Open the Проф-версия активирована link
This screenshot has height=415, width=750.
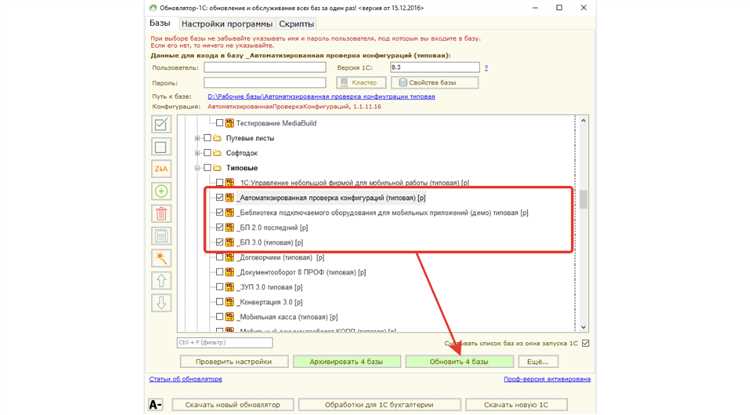point(547,379)
